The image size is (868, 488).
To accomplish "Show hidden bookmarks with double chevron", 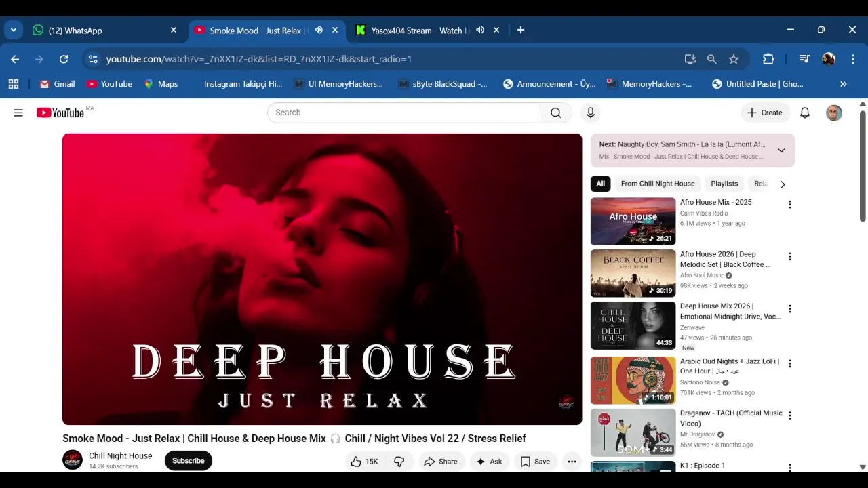I will (x=844, y=84).
